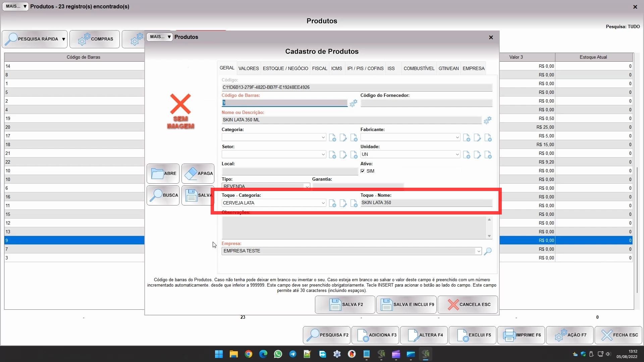The image size is (644, 362).
Task: Click delete icon next to Fabricante dropdown
Action: 488,137
